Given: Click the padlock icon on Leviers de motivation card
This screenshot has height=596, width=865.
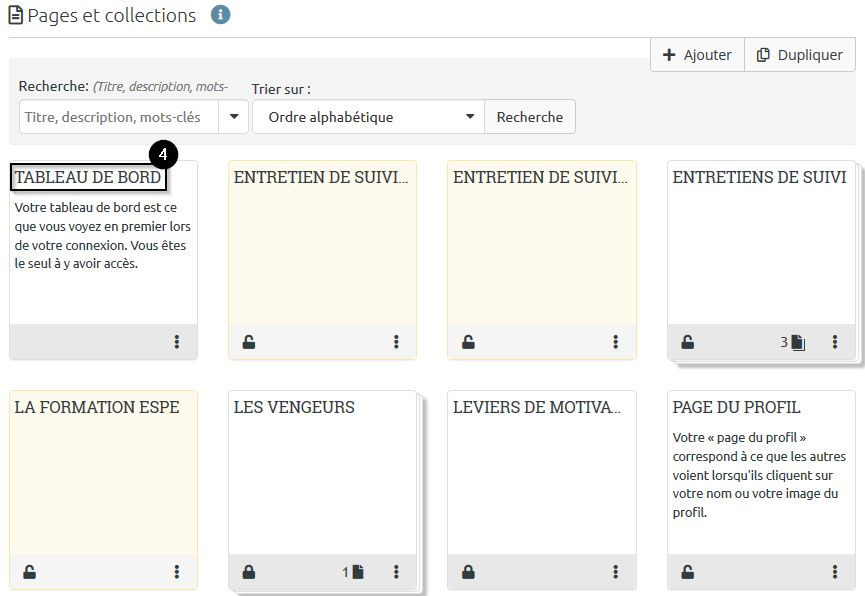Looking at the screenshot, I should click(468, 572).
